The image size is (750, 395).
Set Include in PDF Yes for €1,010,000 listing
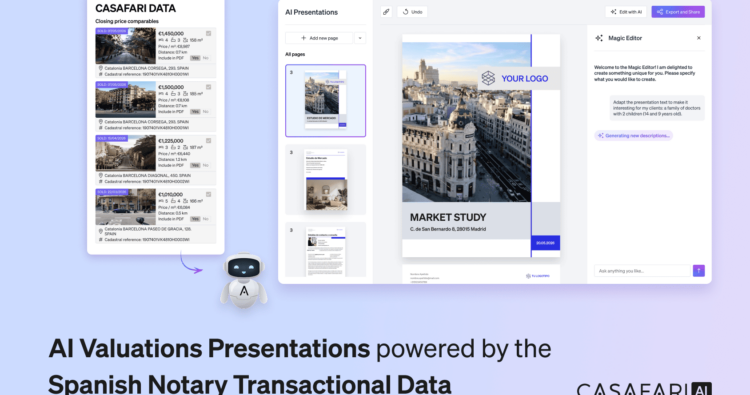pos(195,219)
